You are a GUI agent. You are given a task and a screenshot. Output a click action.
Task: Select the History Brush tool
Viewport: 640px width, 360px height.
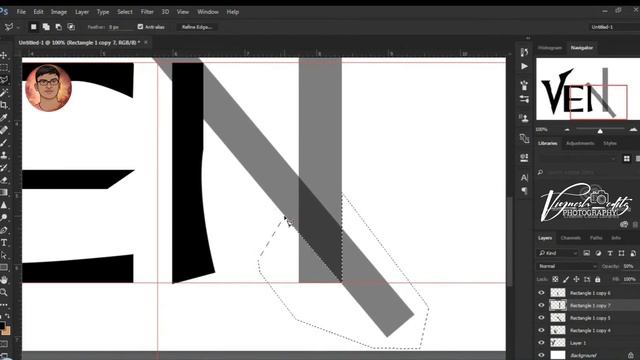tap(4, 168)
